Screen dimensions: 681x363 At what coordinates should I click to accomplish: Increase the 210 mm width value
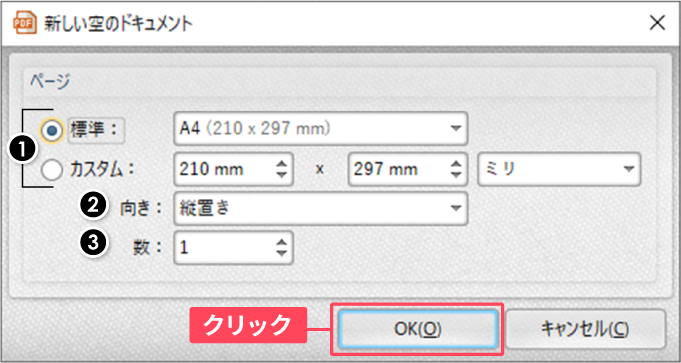281,164
